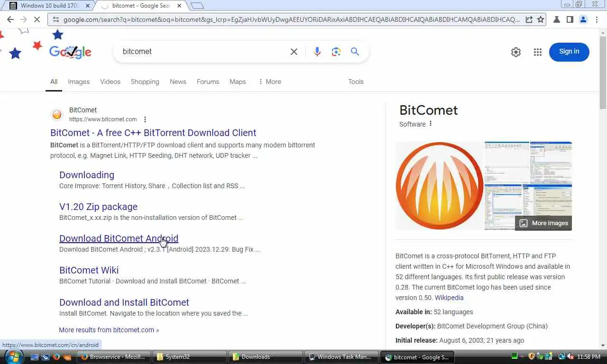Open search Tools options
The height and width of the screenshot is (364, 607).
click(x=356, y=82)
